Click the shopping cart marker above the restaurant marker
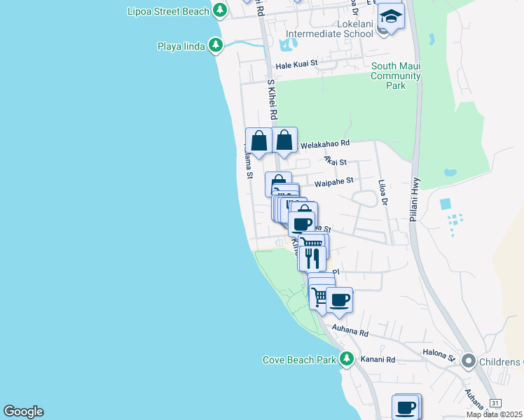This screenshot has height=420, width=524. coord(312,240)
